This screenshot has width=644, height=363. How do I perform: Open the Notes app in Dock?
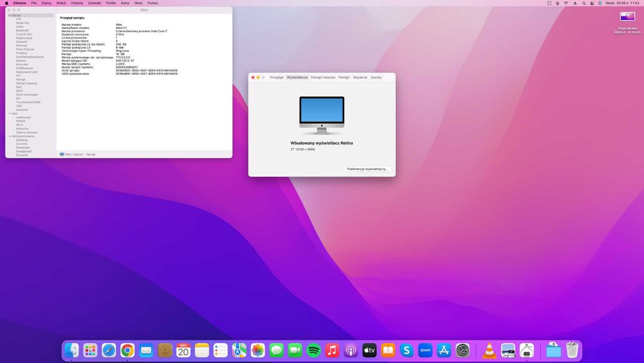[202, 350]
